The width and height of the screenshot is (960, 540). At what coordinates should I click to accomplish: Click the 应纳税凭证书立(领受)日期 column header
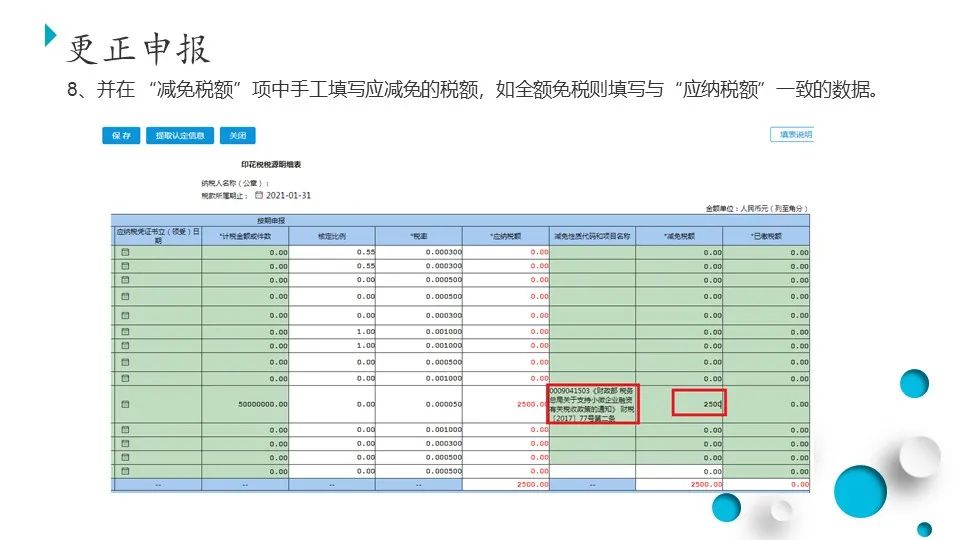157,236
